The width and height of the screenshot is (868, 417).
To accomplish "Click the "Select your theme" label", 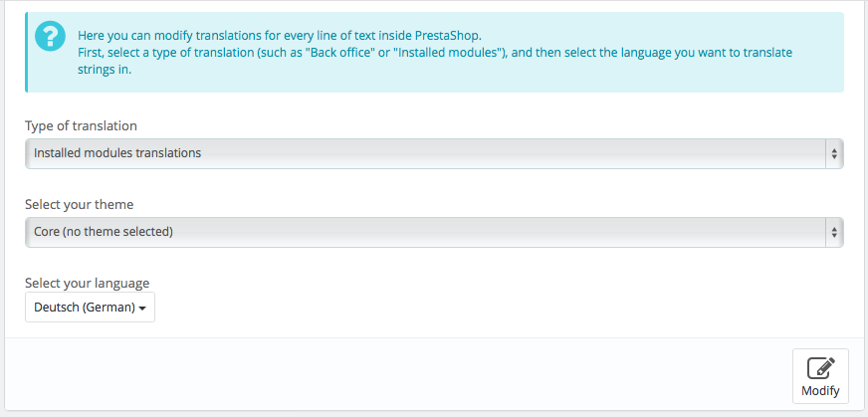I will tap(80, 205).
